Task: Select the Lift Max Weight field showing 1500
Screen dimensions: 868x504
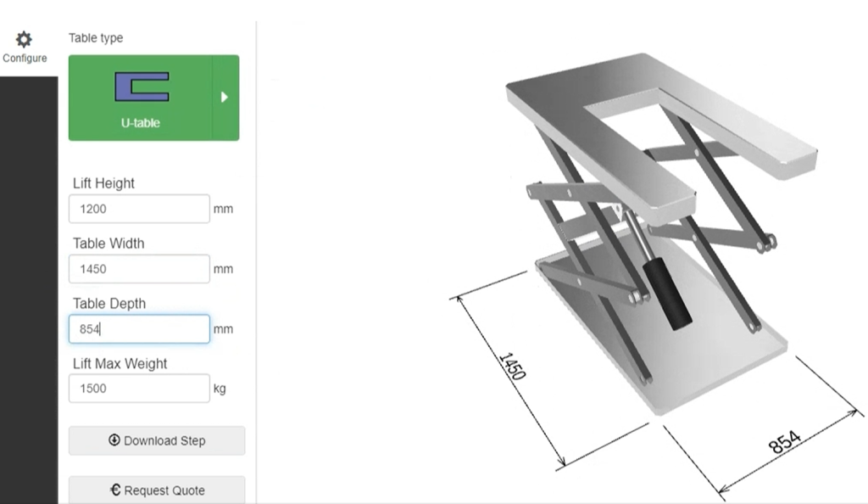Action: click(x=139, y=389)
